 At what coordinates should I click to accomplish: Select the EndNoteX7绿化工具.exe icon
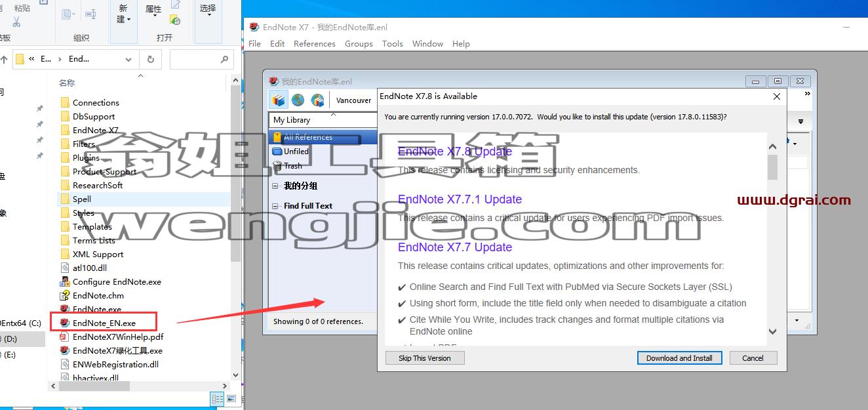click(x=65, y=350)
